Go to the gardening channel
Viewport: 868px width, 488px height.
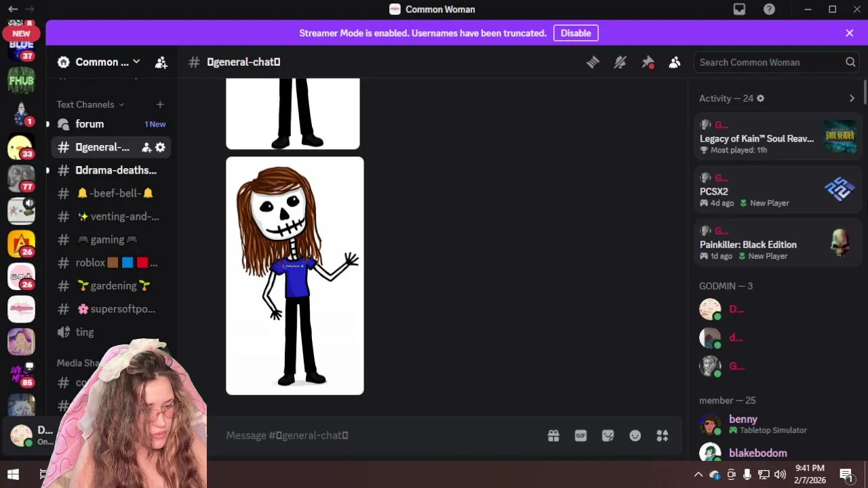point(111,285)
